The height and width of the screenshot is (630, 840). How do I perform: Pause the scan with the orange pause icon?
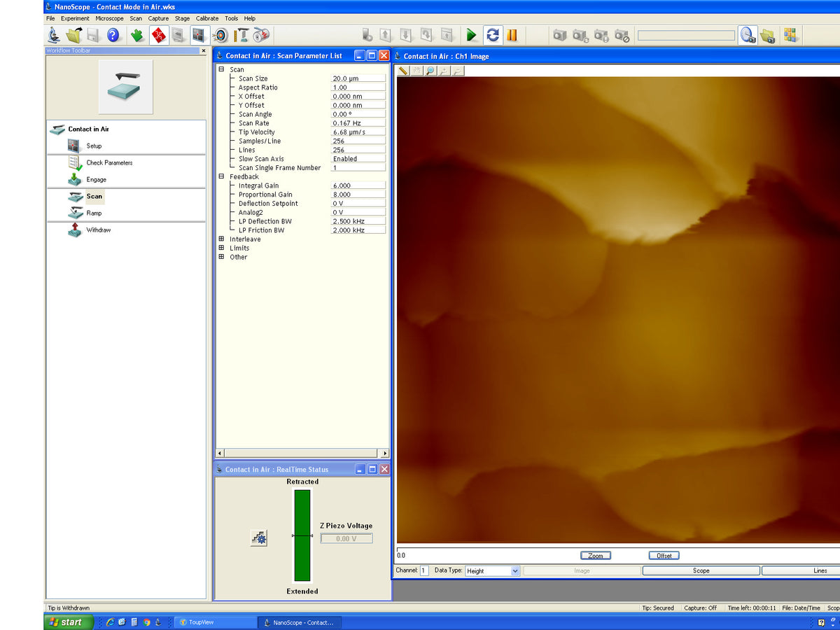(x=512, y=35)
